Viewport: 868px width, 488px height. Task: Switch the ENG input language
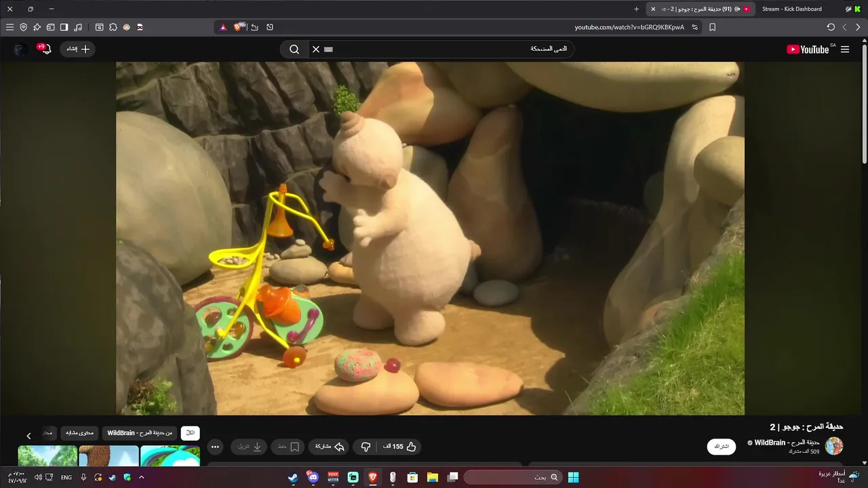tap(66, 477)
